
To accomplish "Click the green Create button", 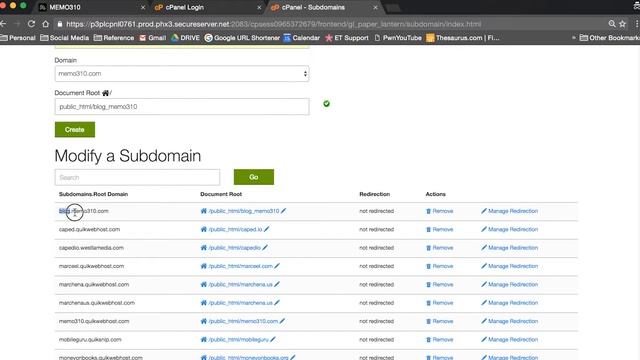I will click(x=75, y=129).
